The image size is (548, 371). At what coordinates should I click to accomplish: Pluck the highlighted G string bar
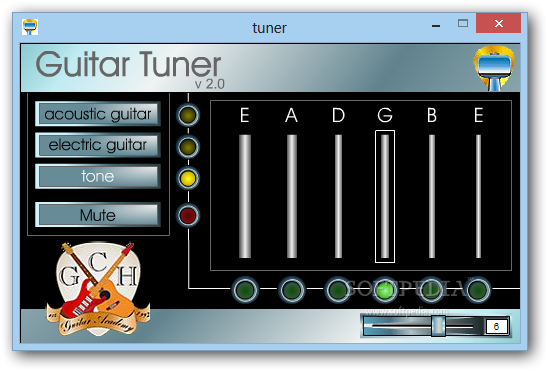385,196
